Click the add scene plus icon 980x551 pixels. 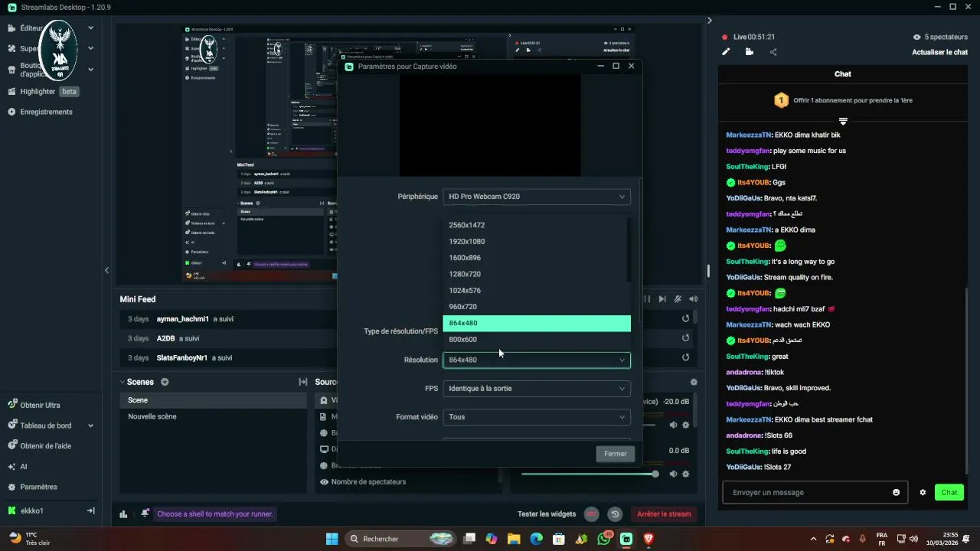tap(165, 382)
